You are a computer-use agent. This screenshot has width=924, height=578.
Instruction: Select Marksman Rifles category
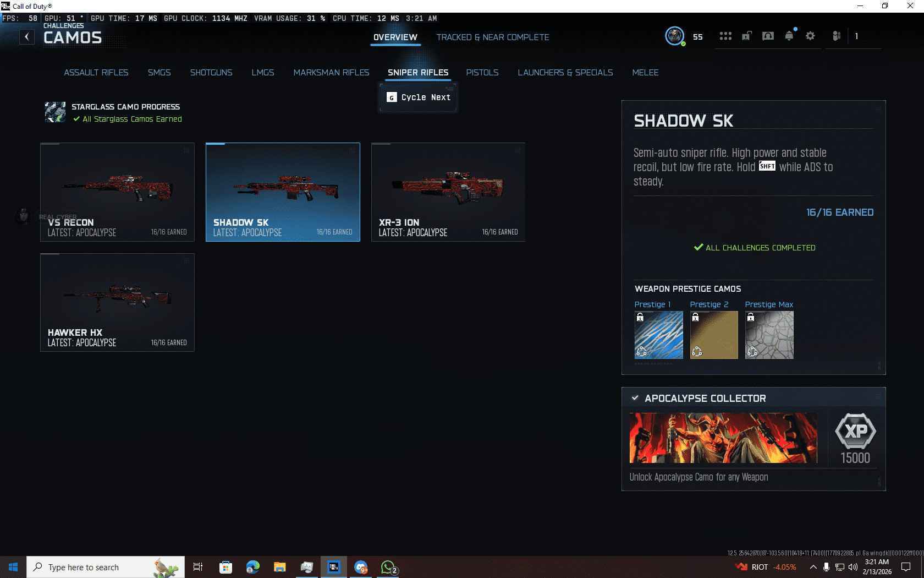click(x=331, y=72)
